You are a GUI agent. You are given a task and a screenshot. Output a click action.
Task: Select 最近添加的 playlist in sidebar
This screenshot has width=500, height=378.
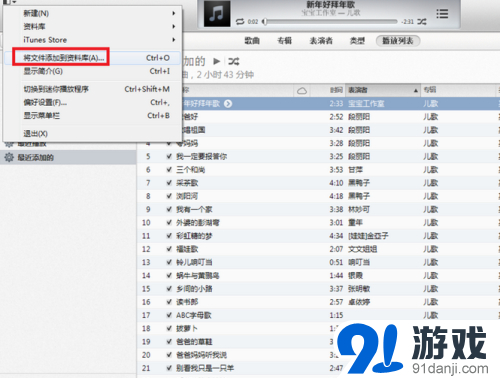pyautogui.click(x=68, y=157)
